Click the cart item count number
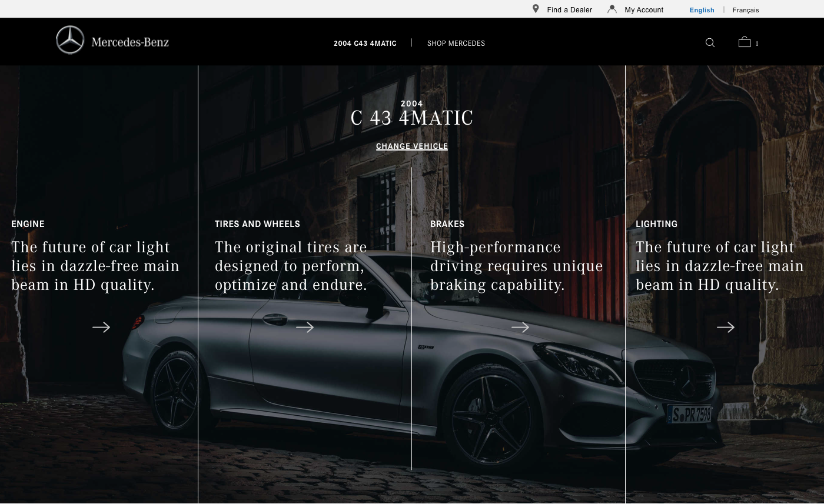The height and width of the screenshot is (504, 824). 757,44
